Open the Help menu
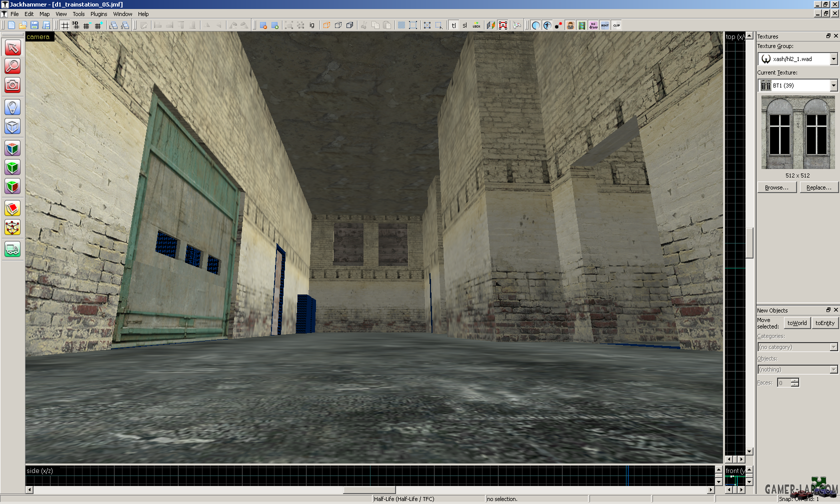This screenshot has width=840, height=504. (143, 14)
